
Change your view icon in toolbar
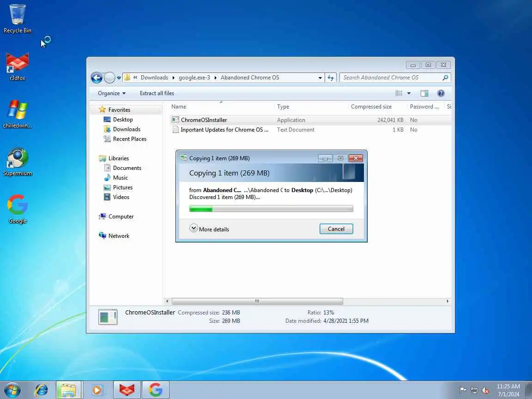[399, 93]
